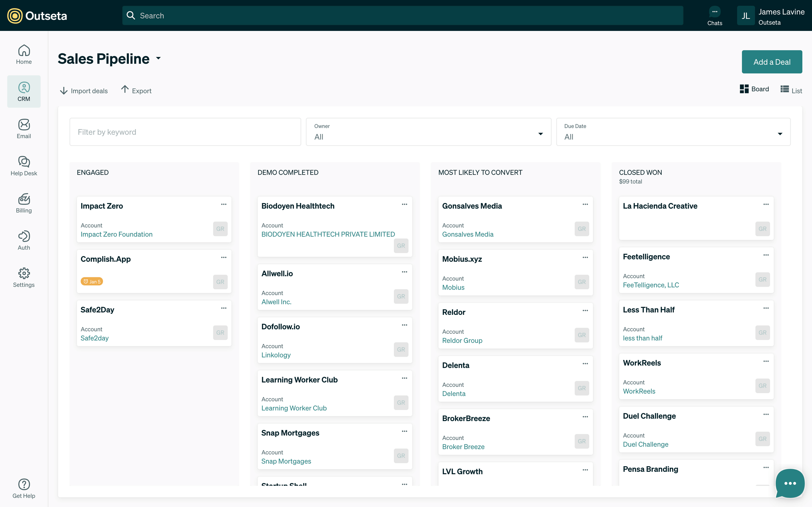Open the Due Date filter dropdown
The width and height of the screenshot is (812, 507).
coord(673,132)
